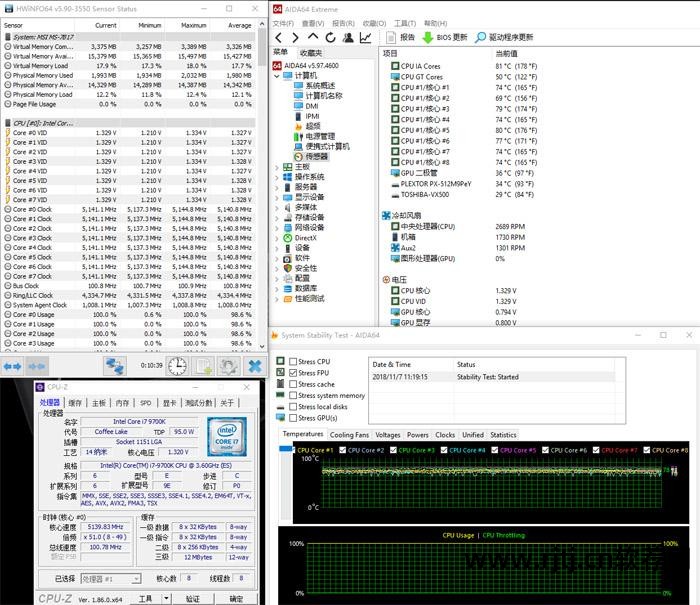Uncheck the Stress FPU checkbox
The width and height of the screenshot is (700, 605).
pyautogui.click(x=293, y=373)
